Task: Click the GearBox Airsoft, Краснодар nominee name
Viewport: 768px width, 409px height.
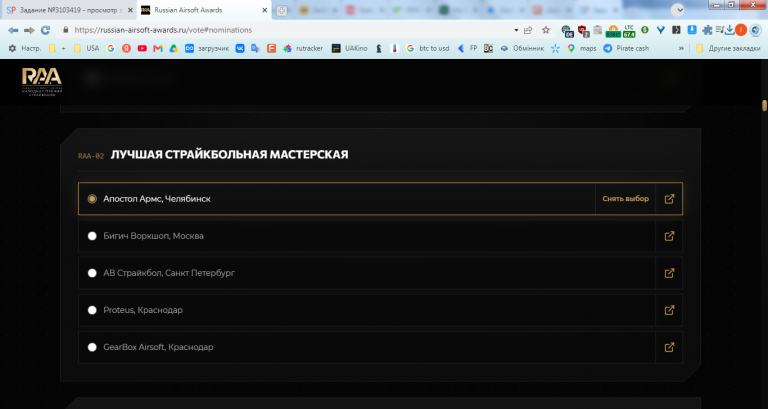Action: tap(158, 347)
